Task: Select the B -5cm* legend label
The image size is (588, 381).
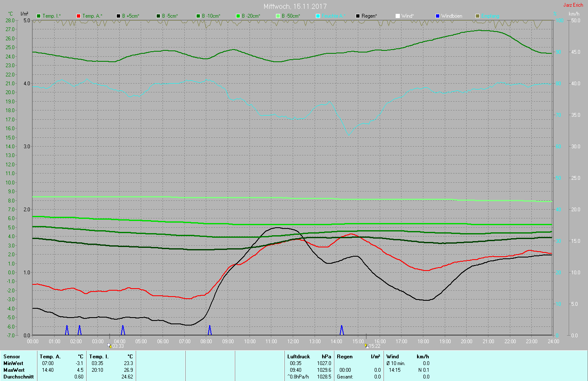Action: pyautogui.click(x=170, y=16)
